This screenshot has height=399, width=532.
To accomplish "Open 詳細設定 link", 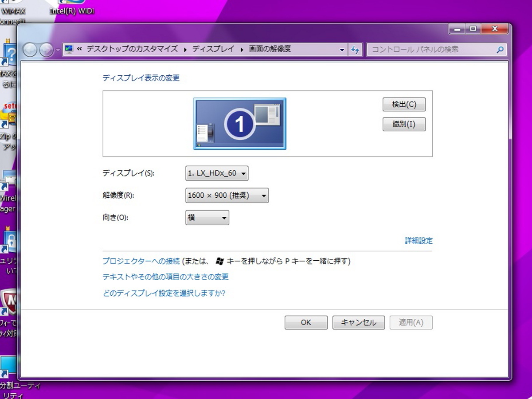I will [419, 241].
